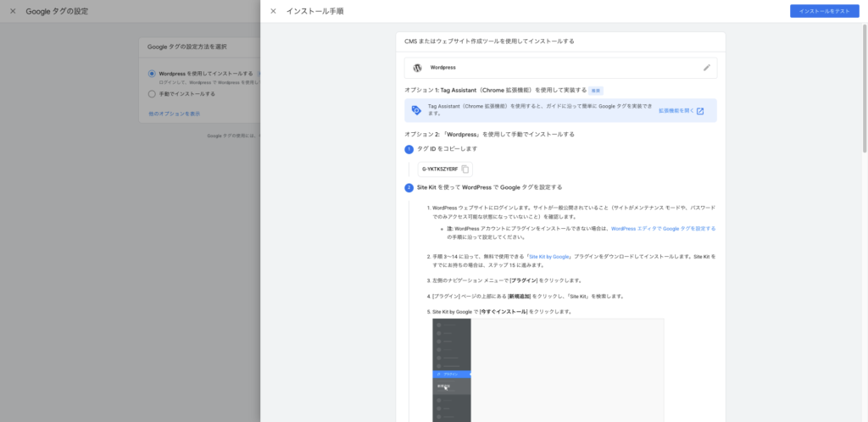Click Google タグの設定方法を選択 heading
The width and height of the screenshot is (868, 422).
[187, 47]
